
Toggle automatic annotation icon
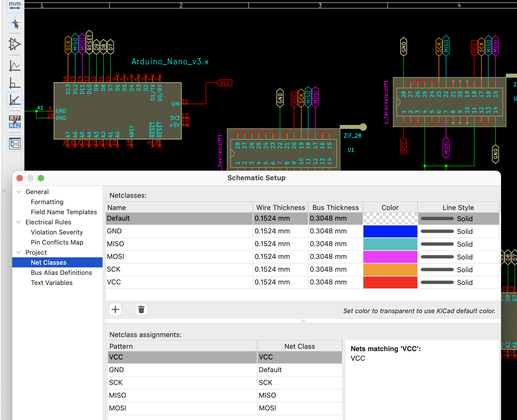tap(15, 122)
